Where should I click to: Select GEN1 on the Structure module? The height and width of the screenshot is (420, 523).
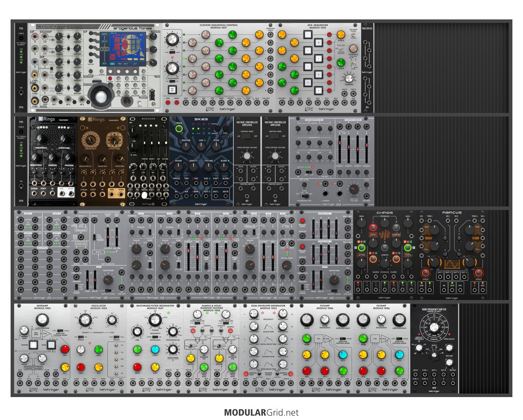tap(104, 34)
